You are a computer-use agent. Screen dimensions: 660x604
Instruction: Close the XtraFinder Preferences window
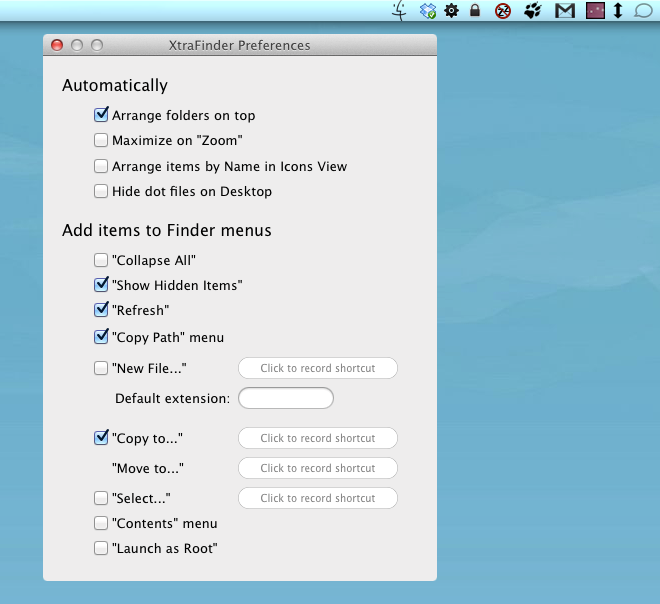57,45
